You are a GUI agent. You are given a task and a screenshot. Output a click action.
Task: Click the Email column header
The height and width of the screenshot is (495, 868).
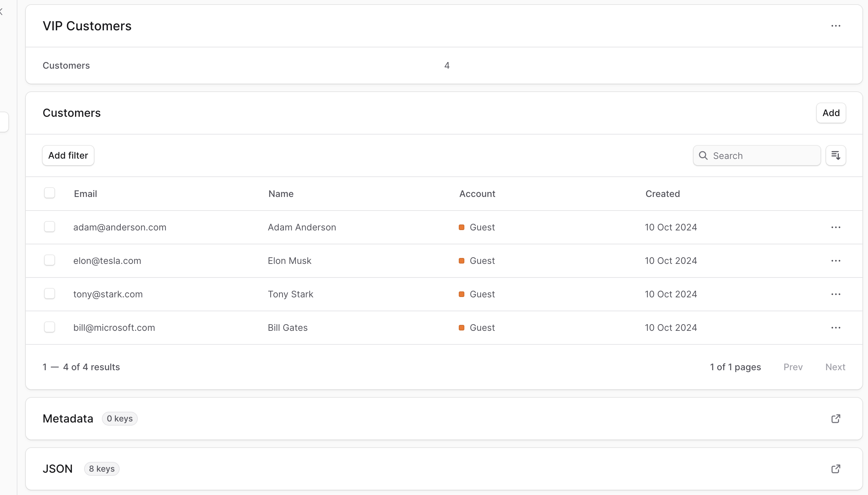85,194
